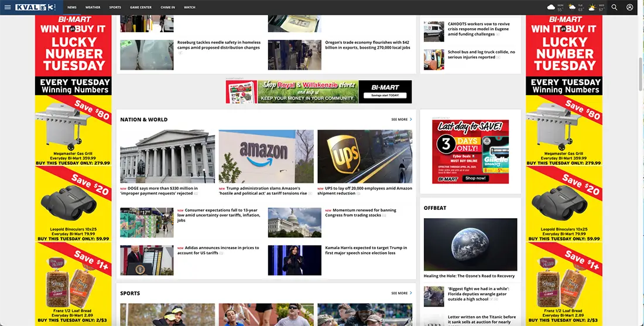This screenshot has width=644, height=326.
Task: Click the Capitol building thumbnail
Action: pos(294,222)
